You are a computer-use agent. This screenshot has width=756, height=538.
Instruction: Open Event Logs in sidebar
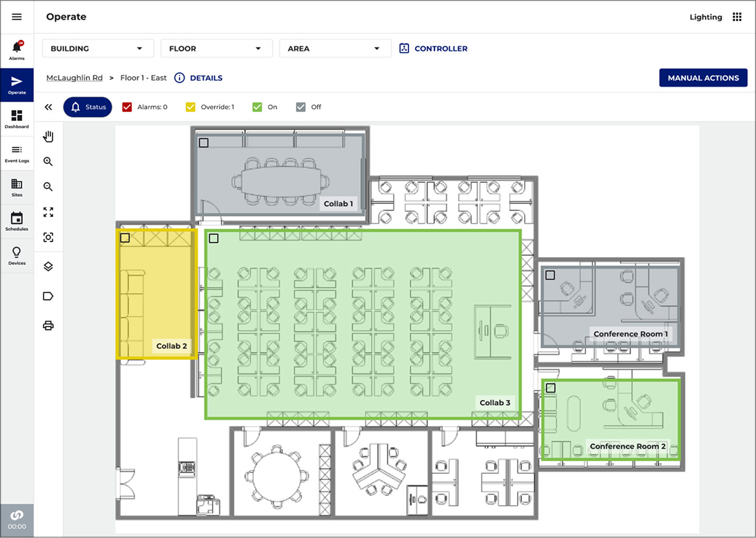(x=17, y=153)
